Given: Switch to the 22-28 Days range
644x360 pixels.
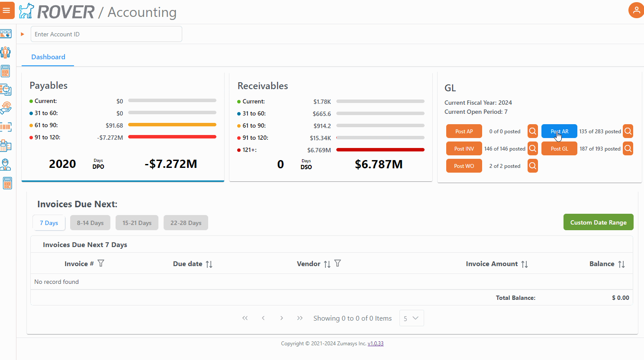Looking at the screenshot, I should click(x=186, y=223).
